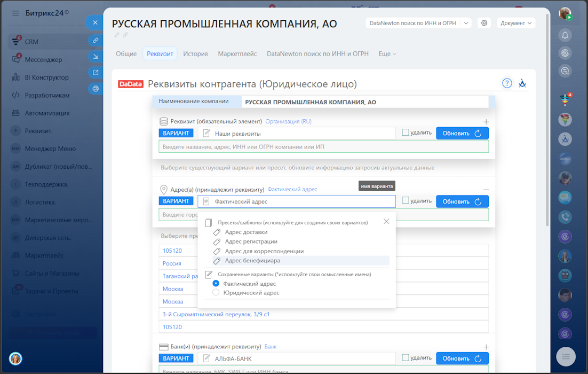Open settings gear next to DataNewton dropdown
588x374 pixels.
pyautogui.click(x=484, y=23)
